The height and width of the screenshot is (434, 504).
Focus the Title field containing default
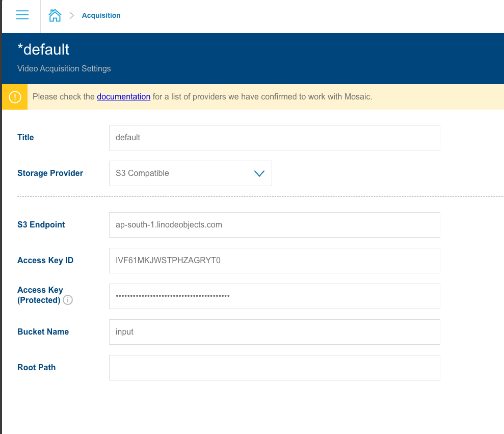click(x=274, y=138)
